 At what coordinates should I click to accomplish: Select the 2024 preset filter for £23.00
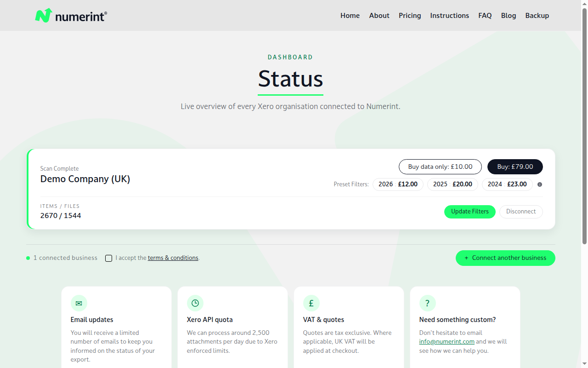[507, 184]
